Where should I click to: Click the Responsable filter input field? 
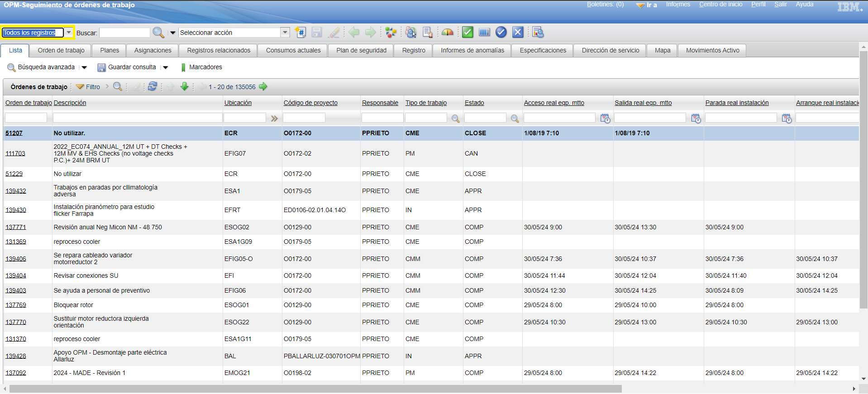tap(382, 118)
